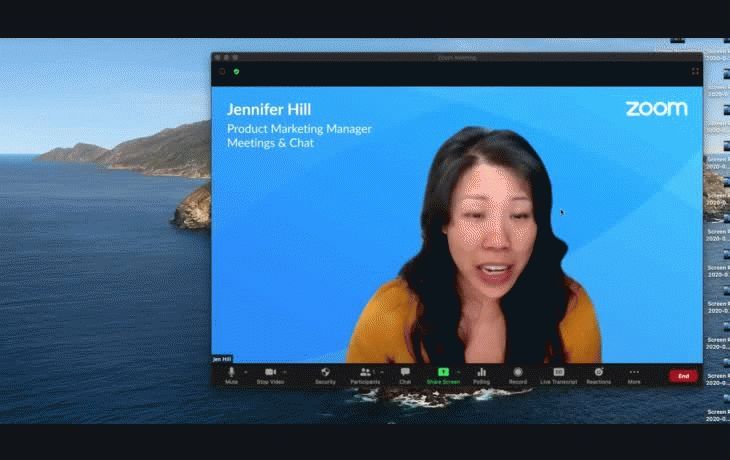730x460 pixels.
Task: Expand the arrow next to Participants
Action: pos(382,372)
